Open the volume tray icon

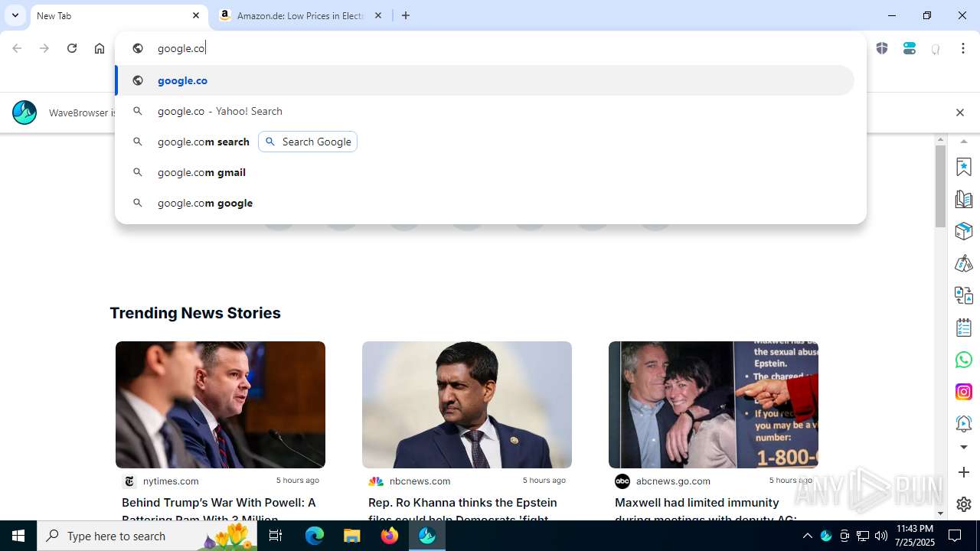(x=881, y=536)
